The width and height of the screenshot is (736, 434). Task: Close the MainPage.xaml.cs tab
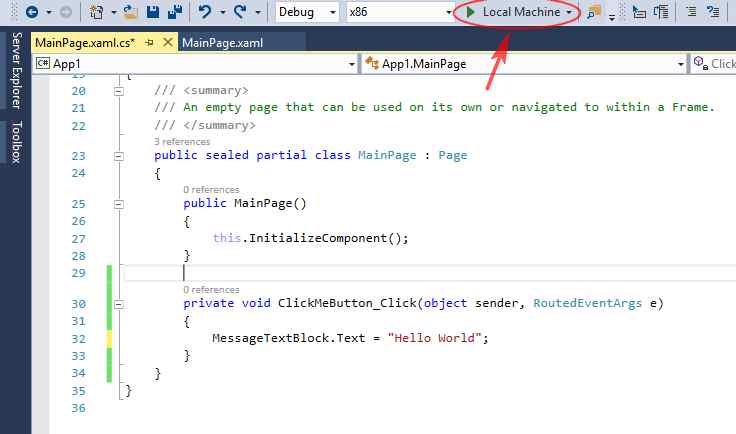click(x=168, y=43)
